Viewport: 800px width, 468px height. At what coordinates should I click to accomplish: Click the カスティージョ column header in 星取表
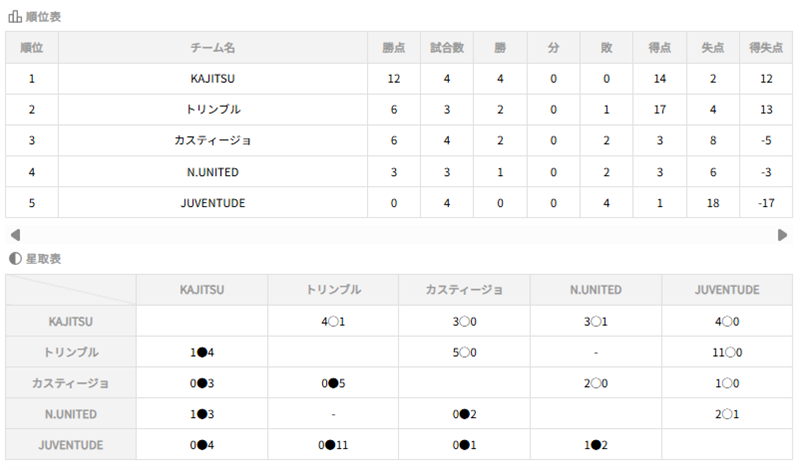(x=464, y=290)
